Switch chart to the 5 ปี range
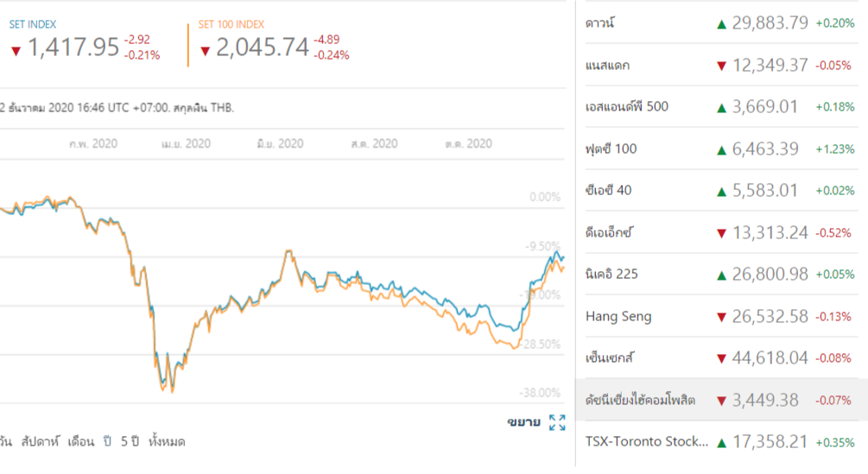Viewport: 868px width, 474px height. 130,441
